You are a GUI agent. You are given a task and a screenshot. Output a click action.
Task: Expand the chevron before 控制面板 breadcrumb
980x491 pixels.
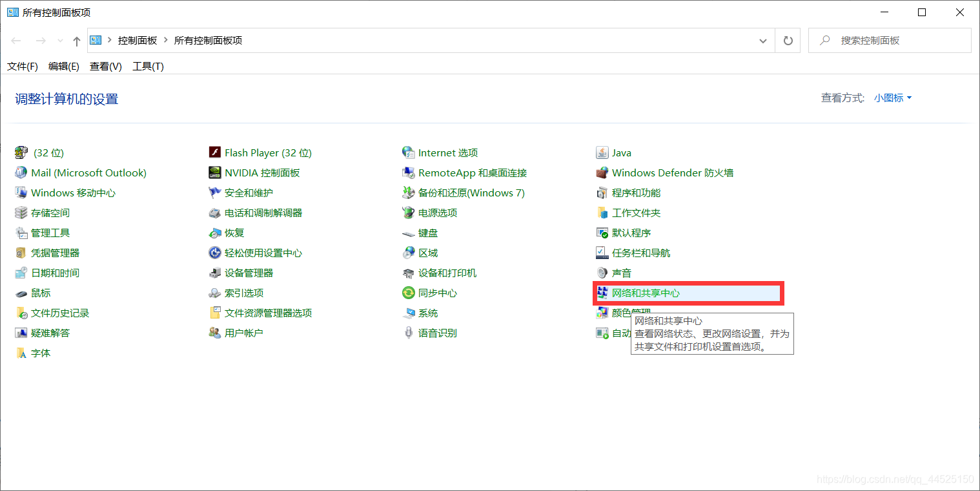[110, 40]
